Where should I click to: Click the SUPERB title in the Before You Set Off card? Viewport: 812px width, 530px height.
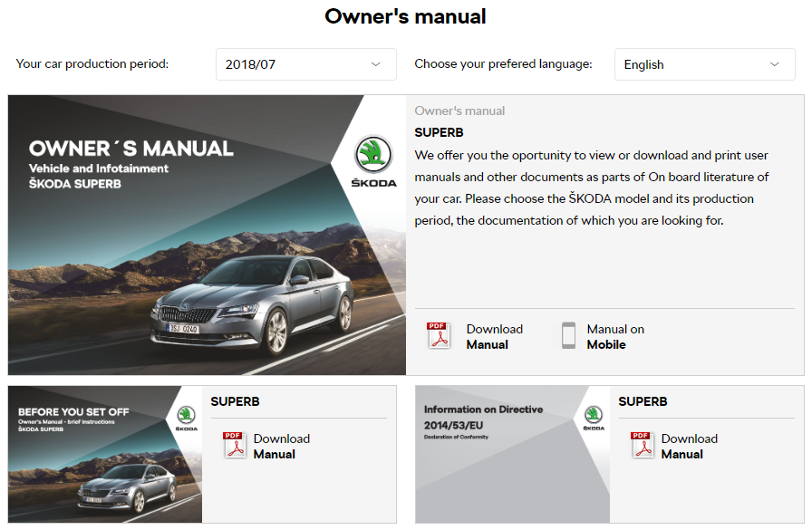[235, 401]
